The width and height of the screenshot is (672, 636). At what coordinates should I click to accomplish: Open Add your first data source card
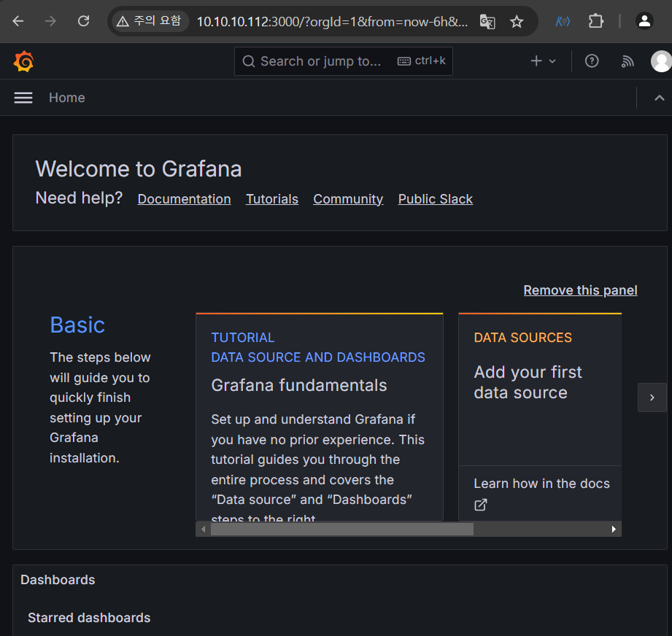point(540,389)
